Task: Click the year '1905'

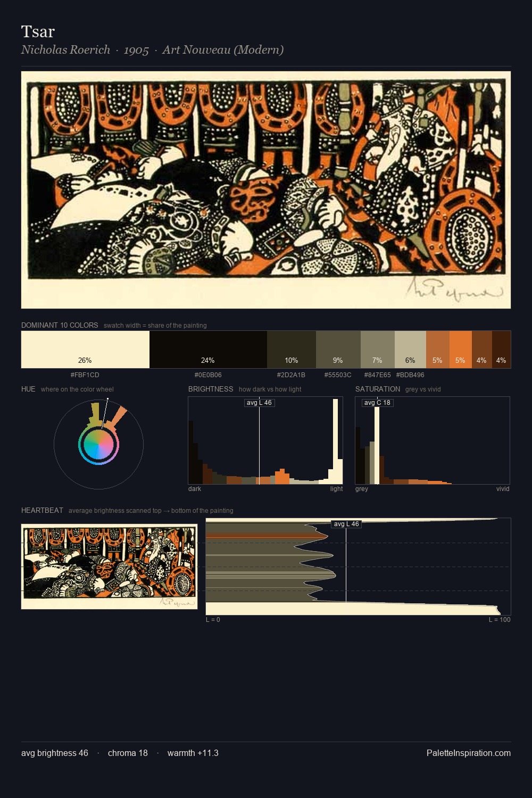Action: click(136, 50)
